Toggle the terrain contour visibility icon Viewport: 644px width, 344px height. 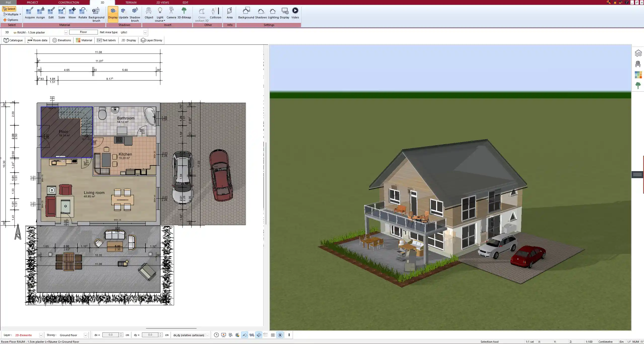(266, 335)
